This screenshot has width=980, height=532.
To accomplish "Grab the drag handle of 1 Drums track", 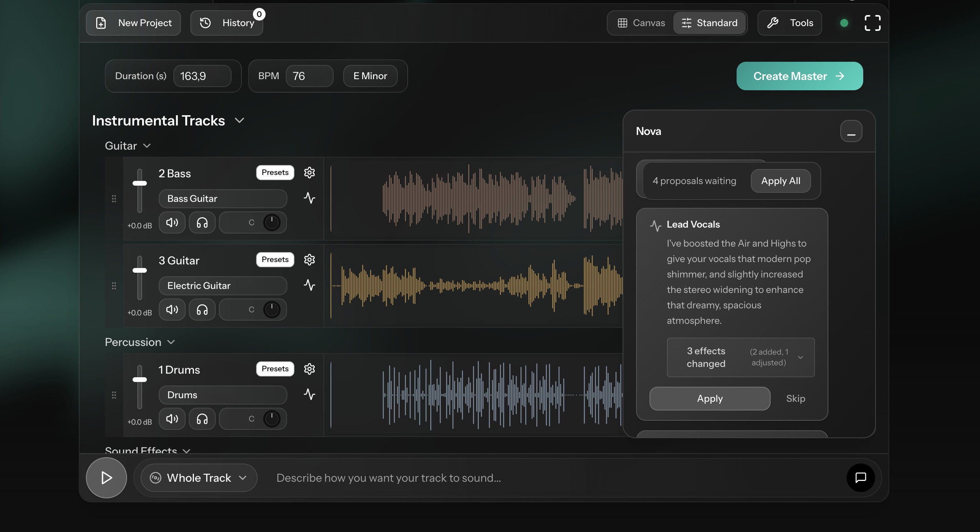I will (114, 395).
